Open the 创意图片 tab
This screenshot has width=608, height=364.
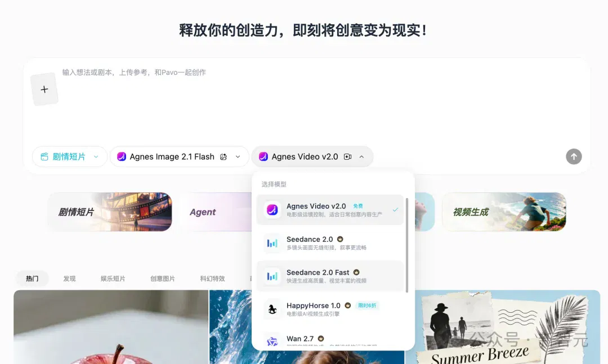163,278
